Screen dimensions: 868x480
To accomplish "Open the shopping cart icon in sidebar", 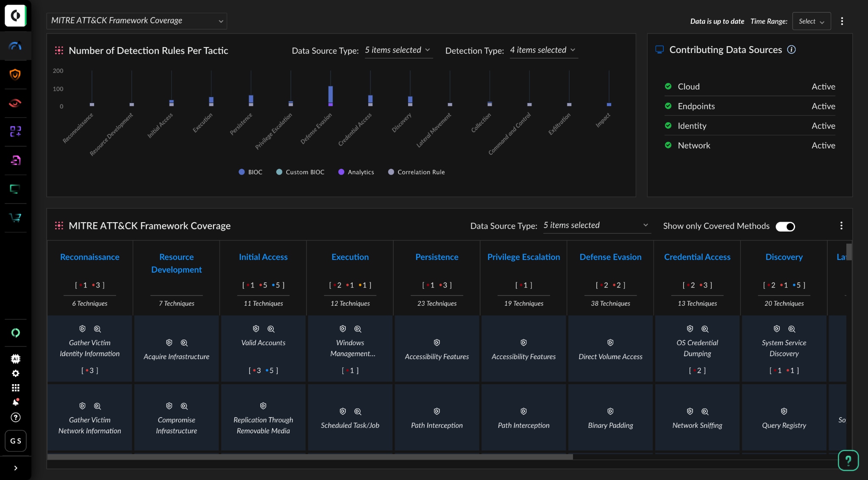I will pos(15,218).
